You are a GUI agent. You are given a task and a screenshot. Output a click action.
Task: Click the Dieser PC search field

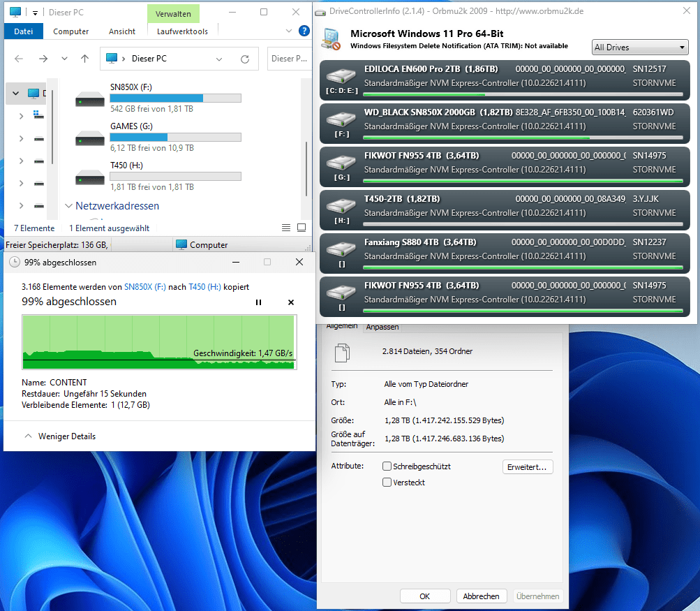[289, 59]
